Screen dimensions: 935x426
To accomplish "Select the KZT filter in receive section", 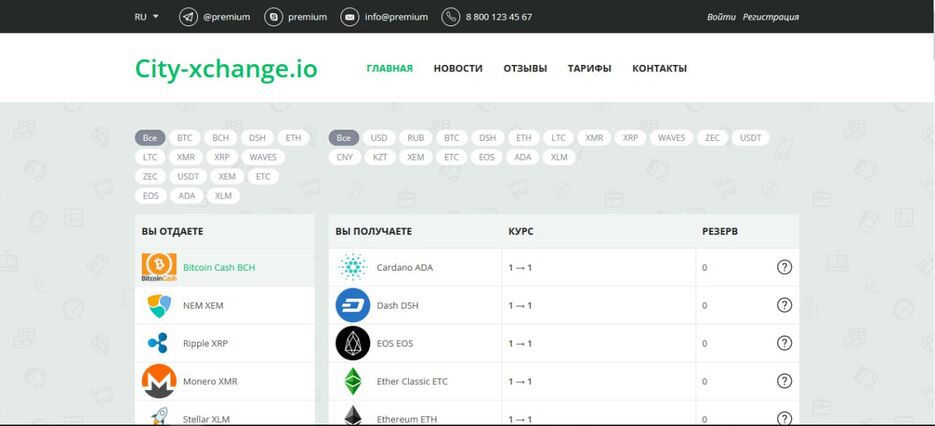I will tap(380, 158).
